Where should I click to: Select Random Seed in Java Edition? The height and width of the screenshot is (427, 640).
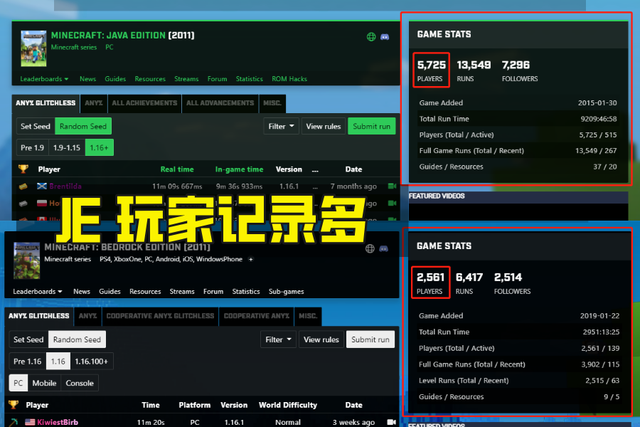pos(83,126)
